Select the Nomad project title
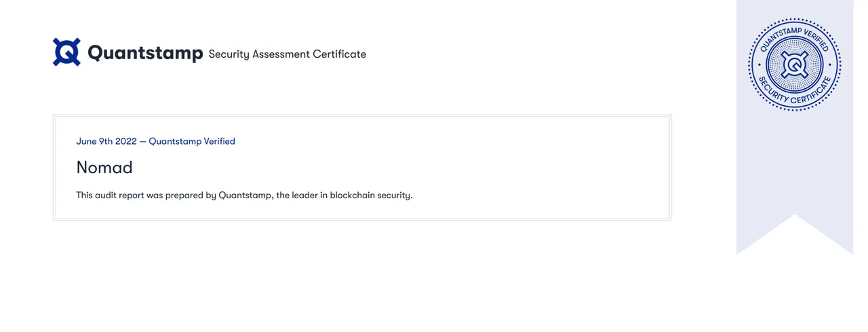868x332 pixels. pos(104,167)
